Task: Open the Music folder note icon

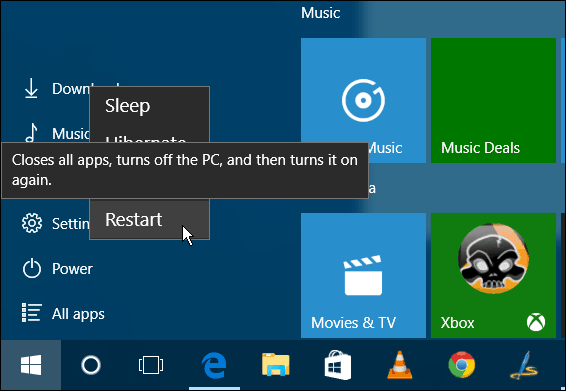Action: pos(32,133)
